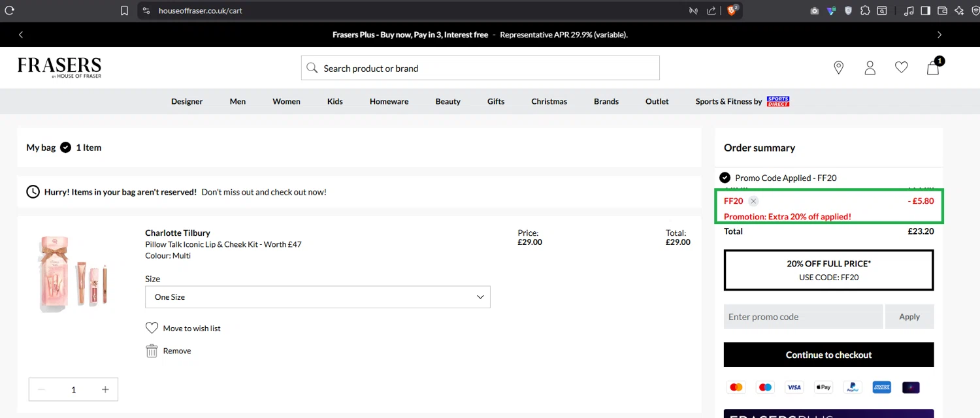
Task: Open the store locator pin icon
Action: [839, 68]
